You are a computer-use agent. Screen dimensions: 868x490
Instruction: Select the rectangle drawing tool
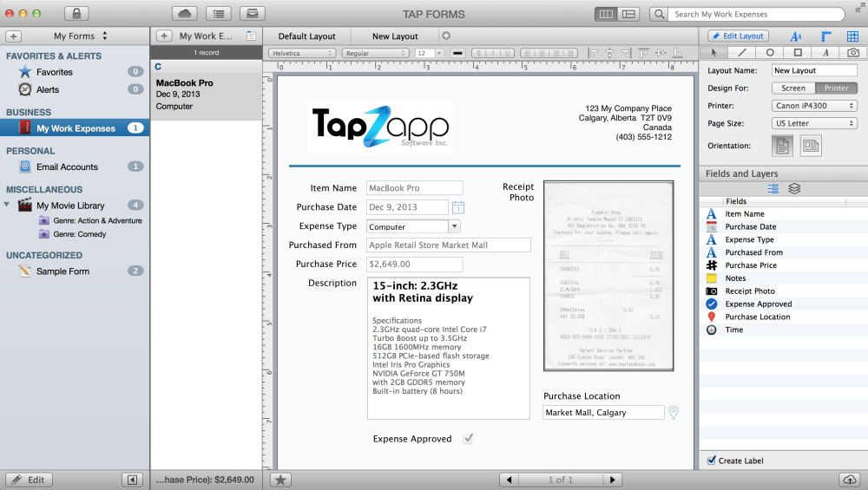point(798,53)
